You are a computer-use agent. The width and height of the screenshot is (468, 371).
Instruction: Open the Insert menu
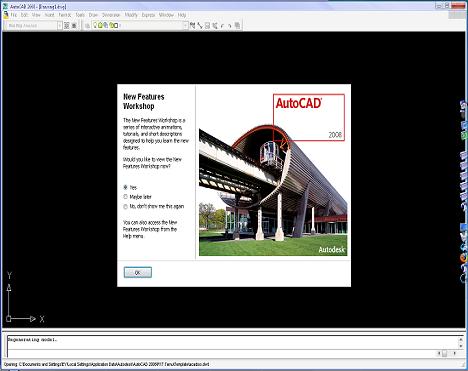tap(49, 15)
